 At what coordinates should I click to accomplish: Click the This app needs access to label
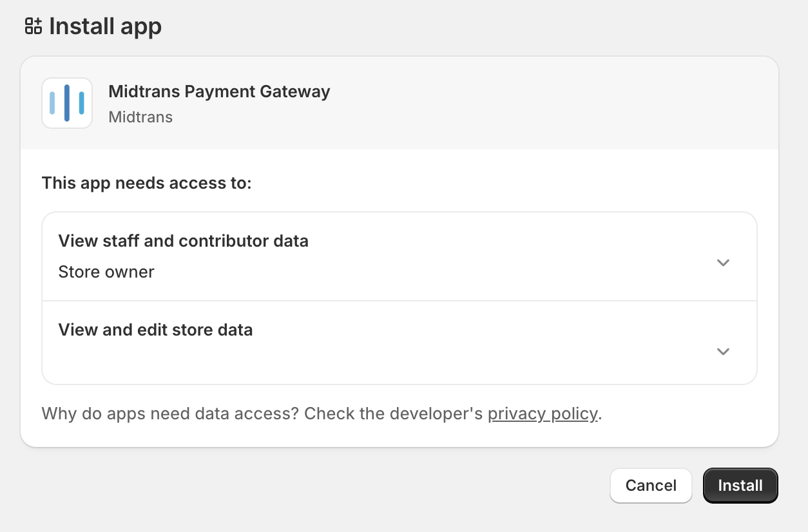(x=146, y=183)
